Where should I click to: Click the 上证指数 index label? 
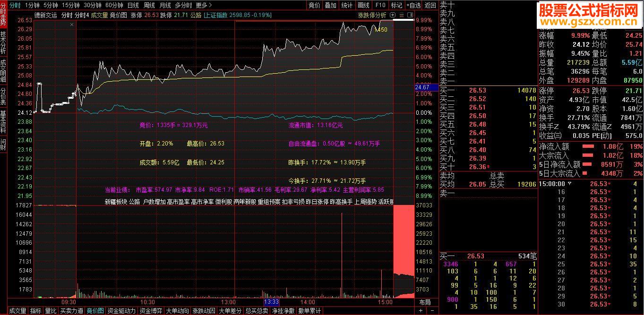(x=216, y=15)
